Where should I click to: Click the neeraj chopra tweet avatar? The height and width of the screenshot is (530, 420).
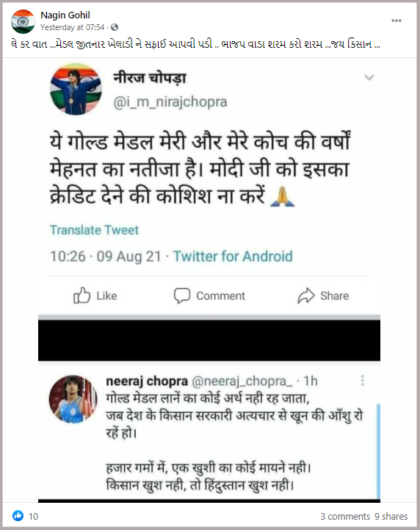click(x=73, y=399)
